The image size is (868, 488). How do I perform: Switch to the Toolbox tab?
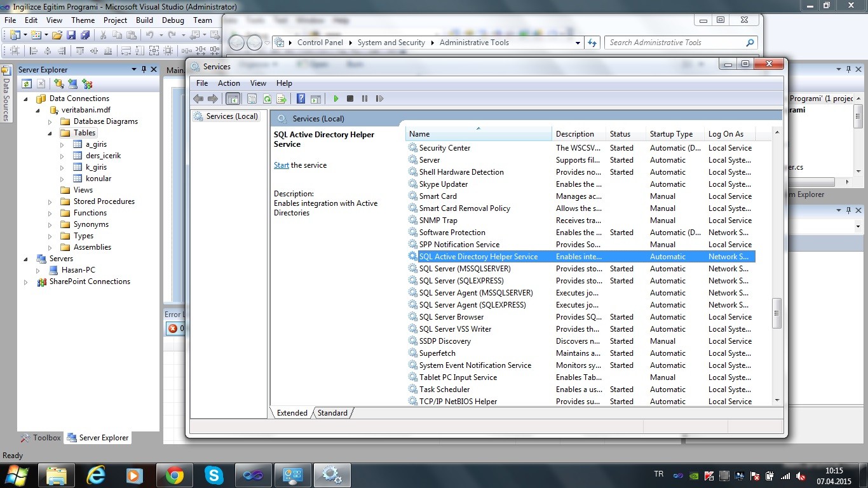click(41, 438)
